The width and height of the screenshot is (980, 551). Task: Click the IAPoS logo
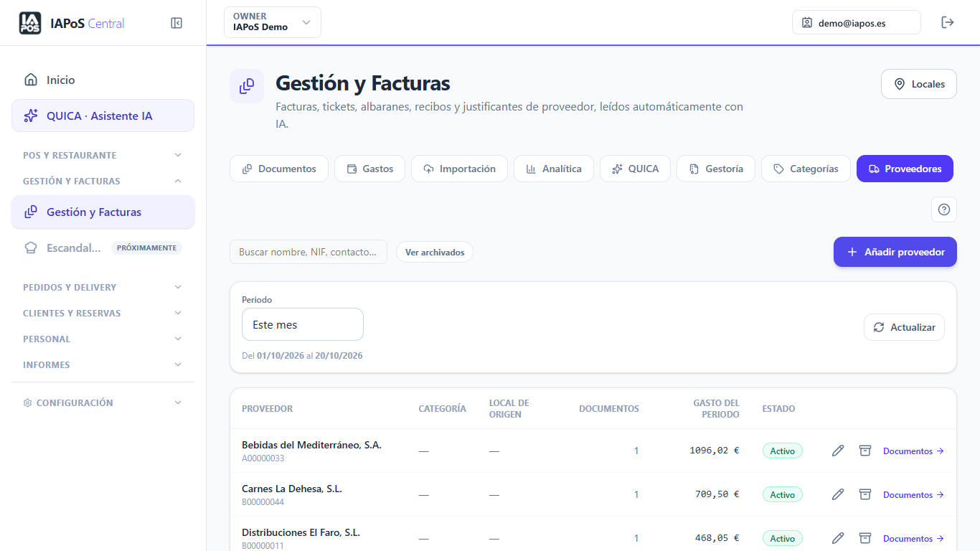(x=30, y=23)
